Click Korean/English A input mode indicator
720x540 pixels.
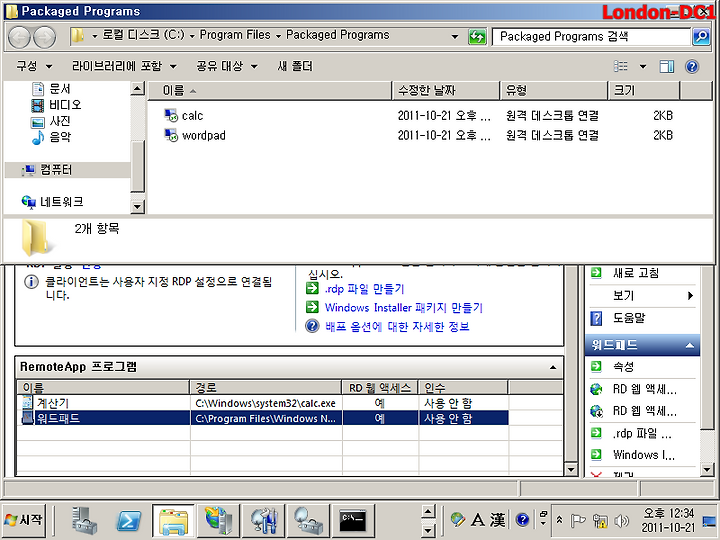click(478, 520)
